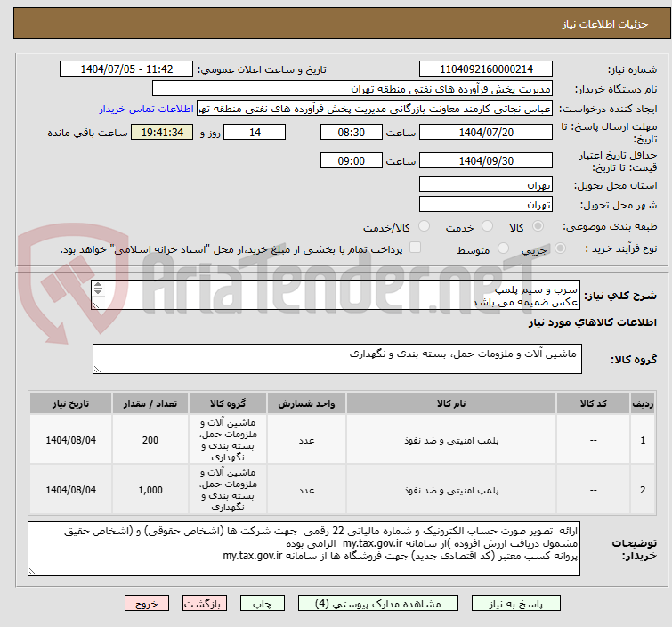Click the 'شماره نیاز' number field
Image resolution: width=672 pixels, height=627 pixels.
(x=485, y=69)
